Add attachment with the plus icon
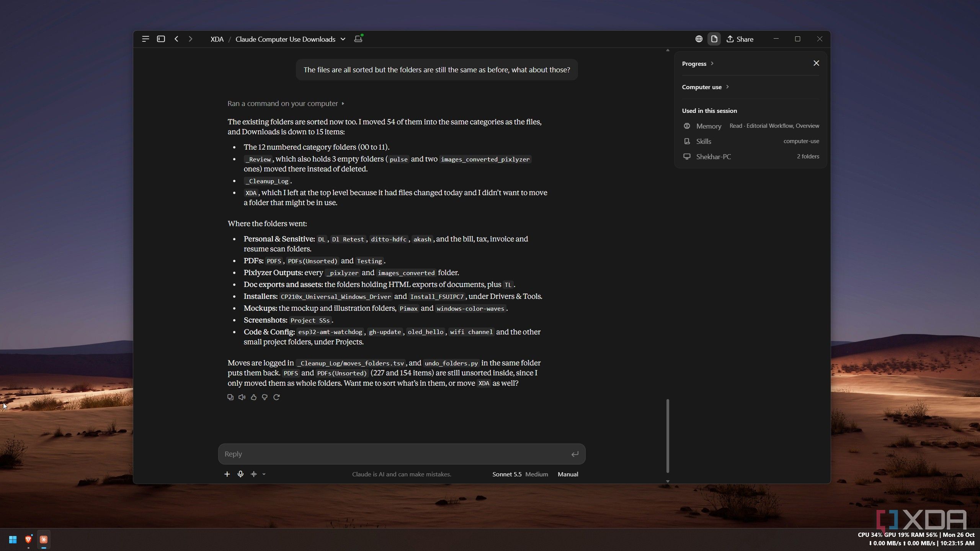Viewport: 980px width, 551px height. (227, 474)
